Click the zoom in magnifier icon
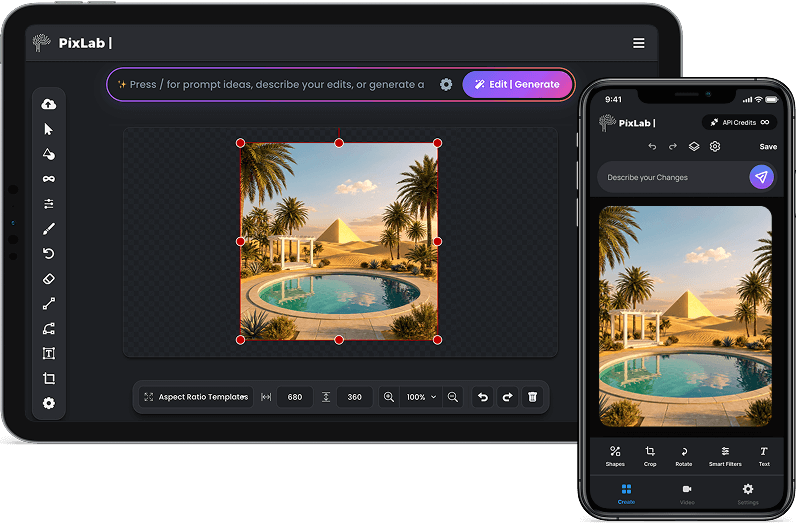Viewport: 797px width, 523px height. [389, 397]
